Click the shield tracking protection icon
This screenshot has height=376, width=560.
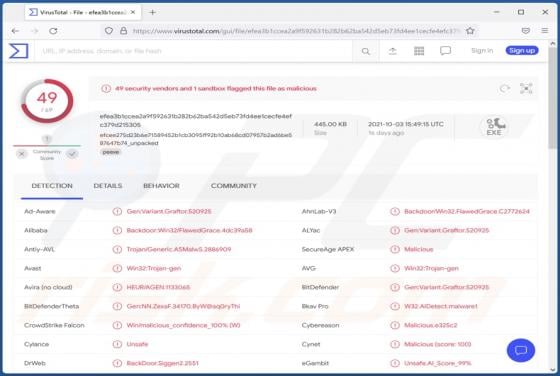109,31
